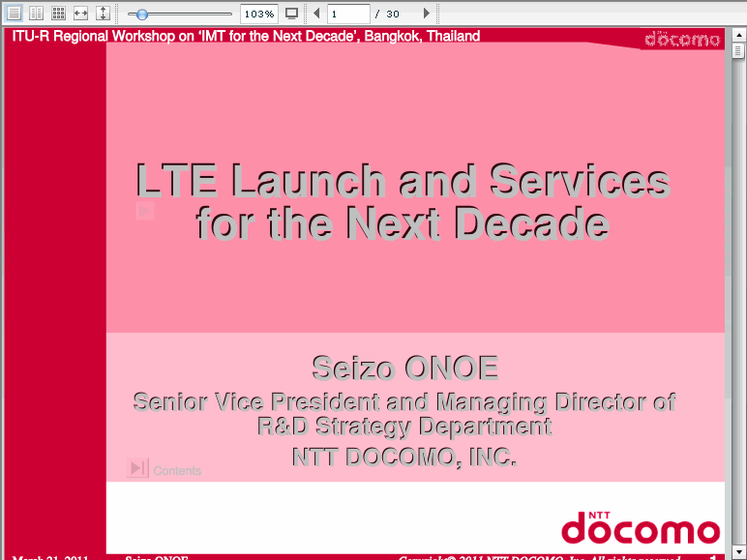The height and width of the screenshot is (560, 747).
Task: Click 'R&D Strategy Department' text
Action: (x=404, y=427)
